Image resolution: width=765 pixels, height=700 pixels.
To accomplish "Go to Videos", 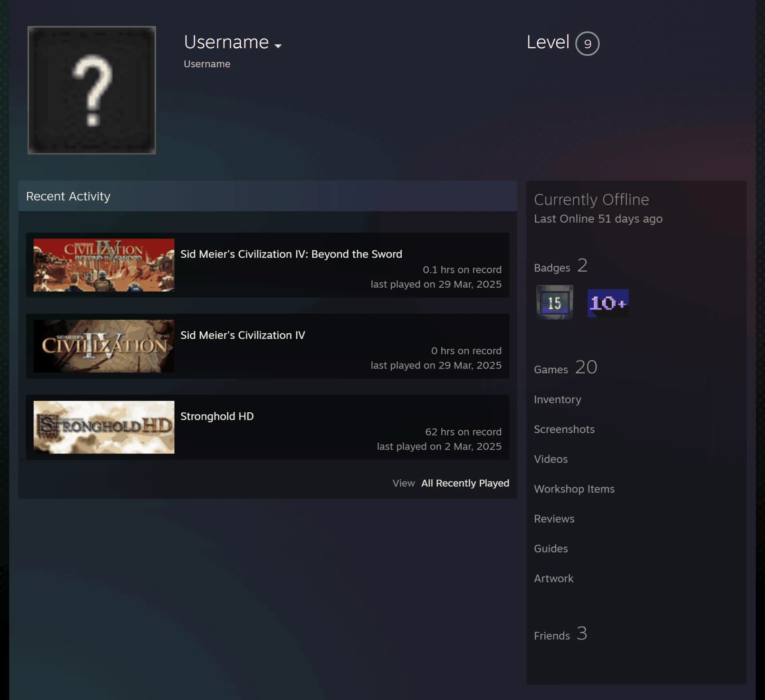I will (x=551, y=459).
